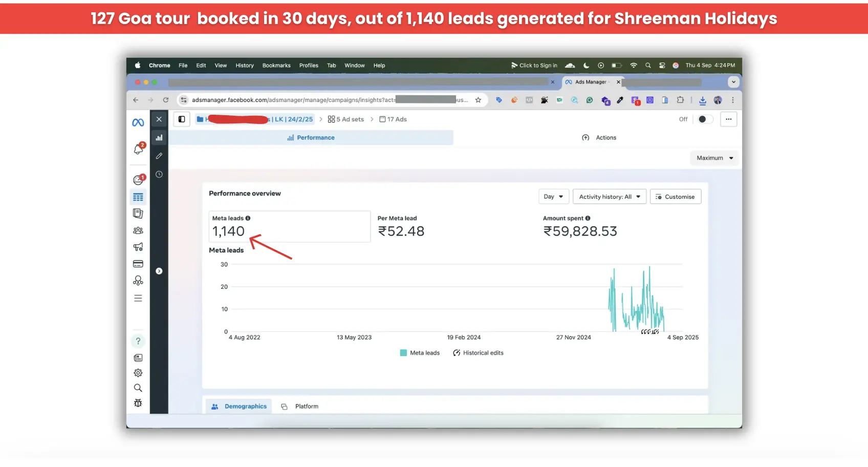The height and width of the screenshot is (467, 868).
Task: Open Campaigns table icon in sidebar
Action: point(138,197)
